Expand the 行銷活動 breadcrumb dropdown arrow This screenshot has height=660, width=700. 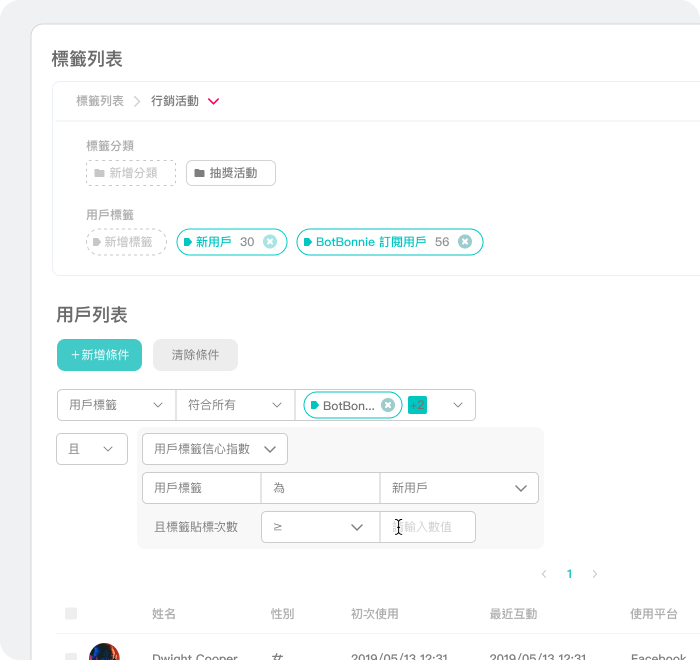click(213, 101)
